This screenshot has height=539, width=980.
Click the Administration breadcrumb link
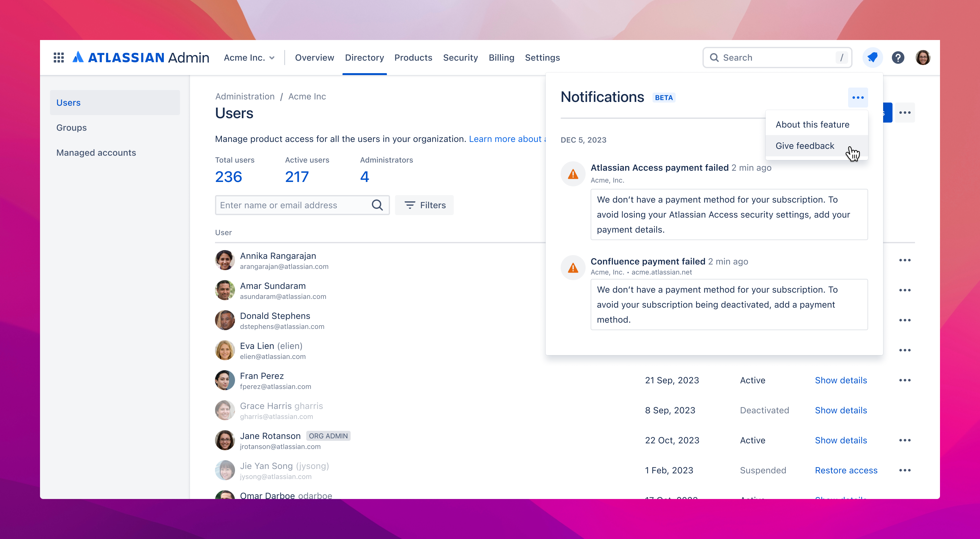[245, 96]
